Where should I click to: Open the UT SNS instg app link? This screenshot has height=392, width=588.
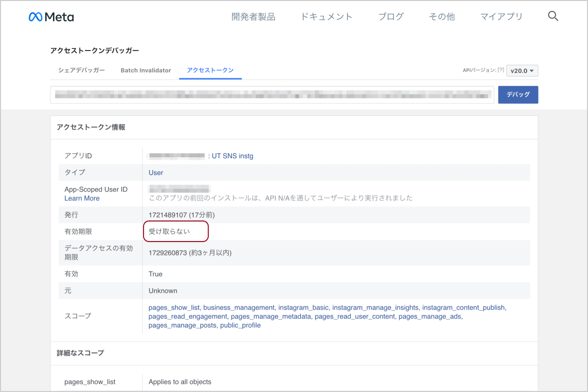[232, 156]
